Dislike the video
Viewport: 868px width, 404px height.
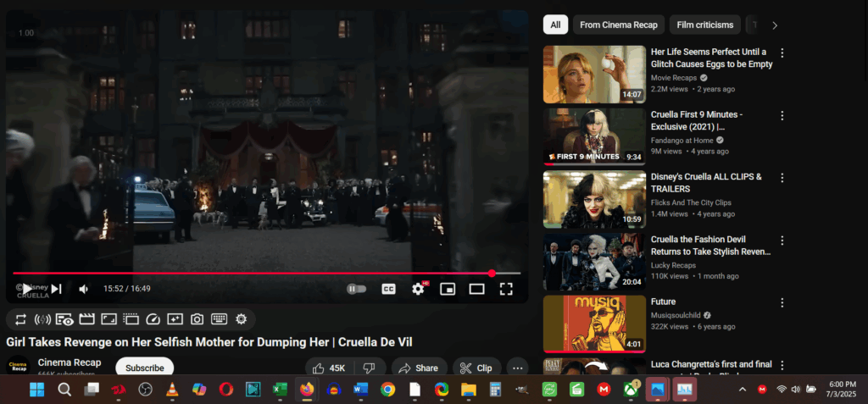tap(370, 368)
